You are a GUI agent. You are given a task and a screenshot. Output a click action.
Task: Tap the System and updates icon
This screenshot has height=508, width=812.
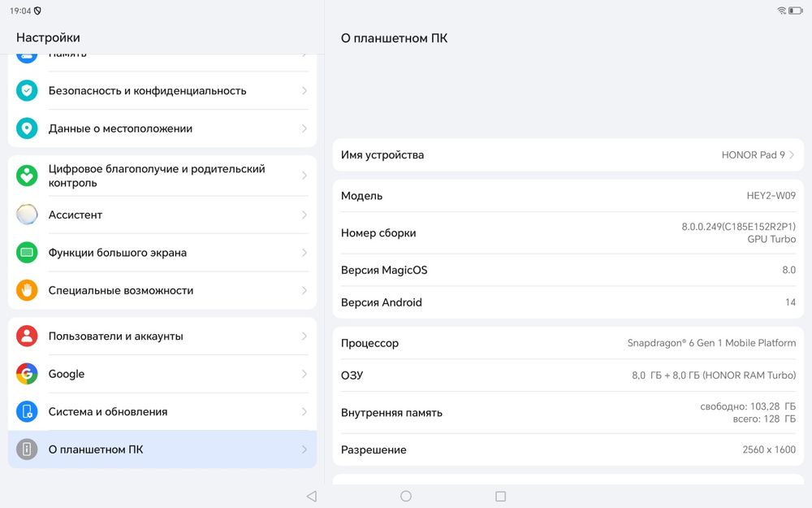pyautogui.click(x=27, y=411)
